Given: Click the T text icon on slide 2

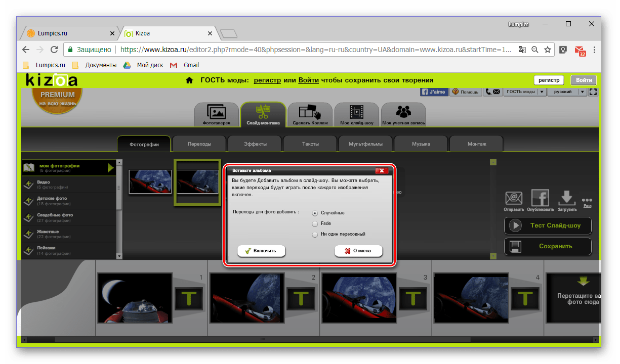Looking at the screenshot, I should [301, 298].
